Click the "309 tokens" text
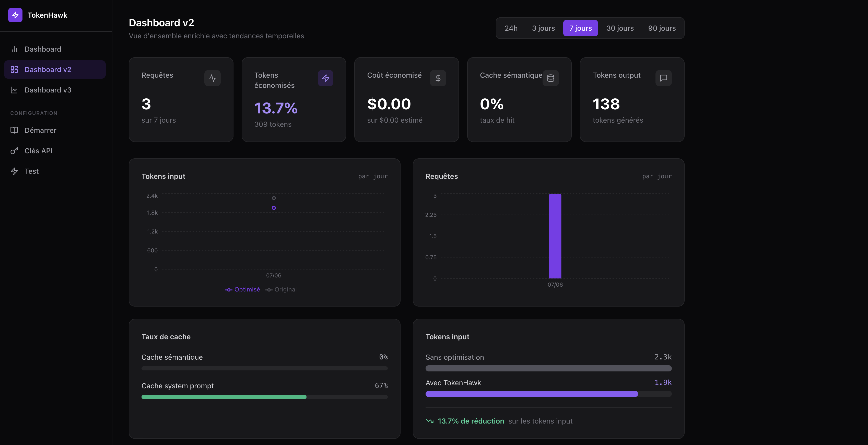Viewport: 868px width, 445px height. point(273,124)
